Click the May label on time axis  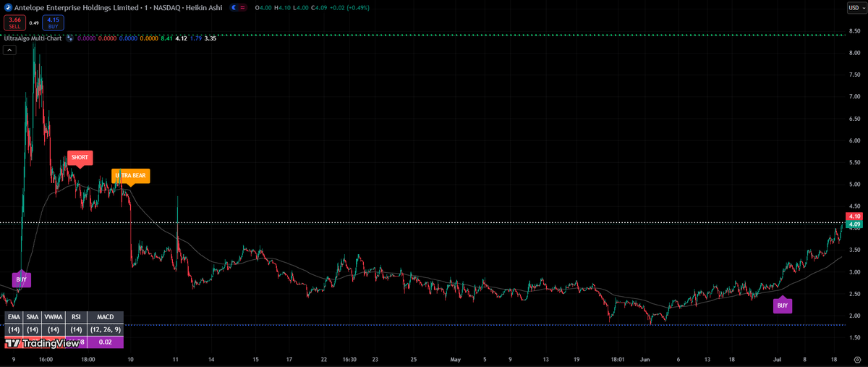(x=455, y=359)
